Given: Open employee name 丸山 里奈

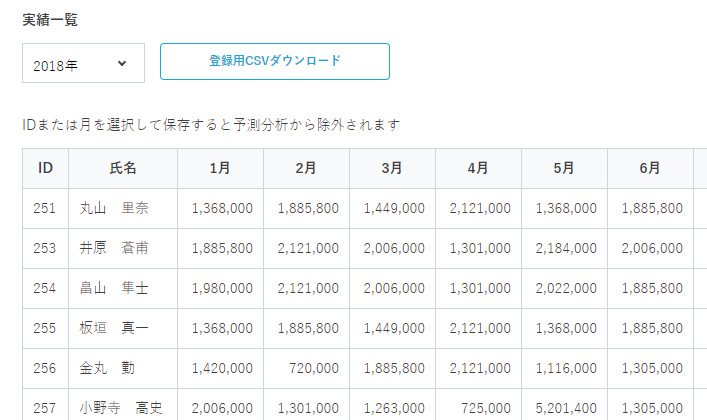Looking at the screenshot, I should [114, 208].
